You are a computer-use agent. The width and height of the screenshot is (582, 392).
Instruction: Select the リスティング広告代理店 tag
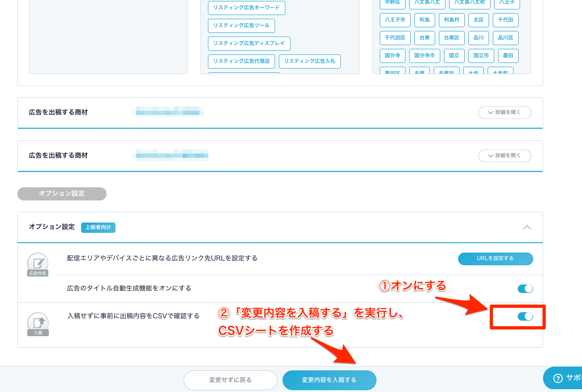click(241, 61)
